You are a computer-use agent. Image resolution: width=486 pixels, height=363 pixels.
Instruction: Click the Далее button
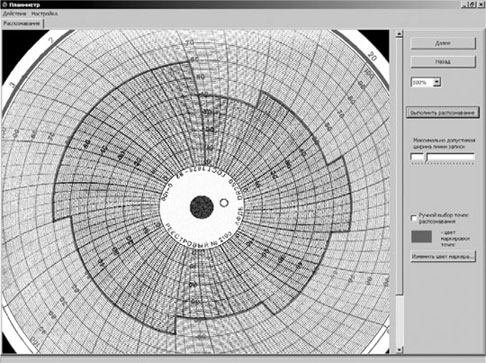coord(443,43)
